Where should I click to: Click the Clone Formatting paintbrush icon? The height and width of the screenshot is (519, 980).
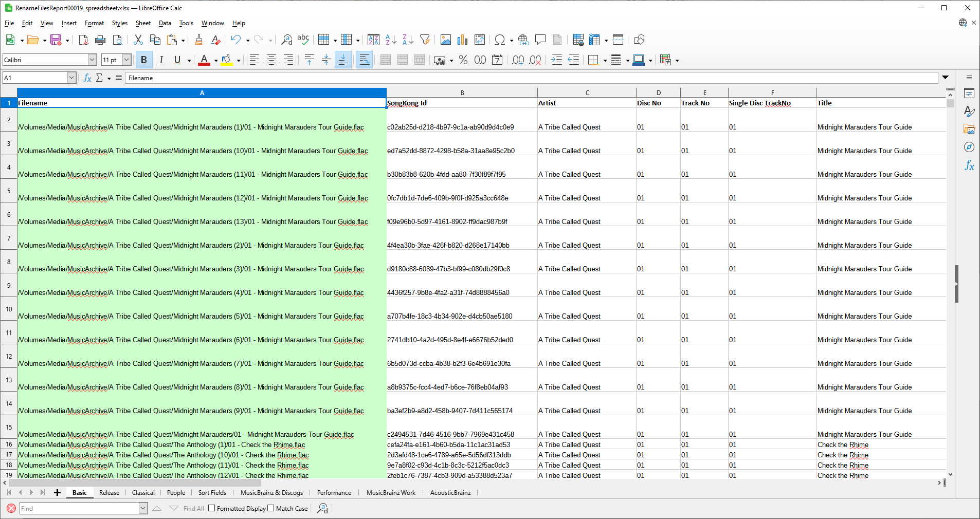tap(199, 40)
